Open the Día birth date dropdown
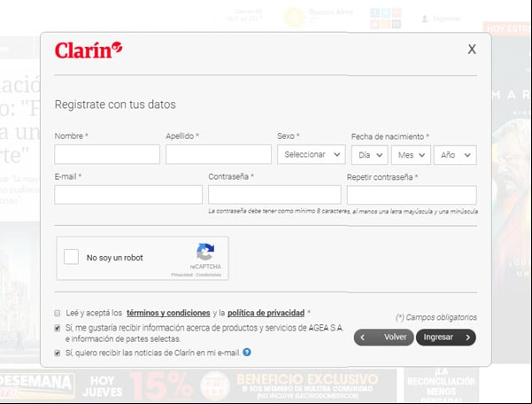Image resolution: width=532 pixels, height=404 pixels. point(369,155)
